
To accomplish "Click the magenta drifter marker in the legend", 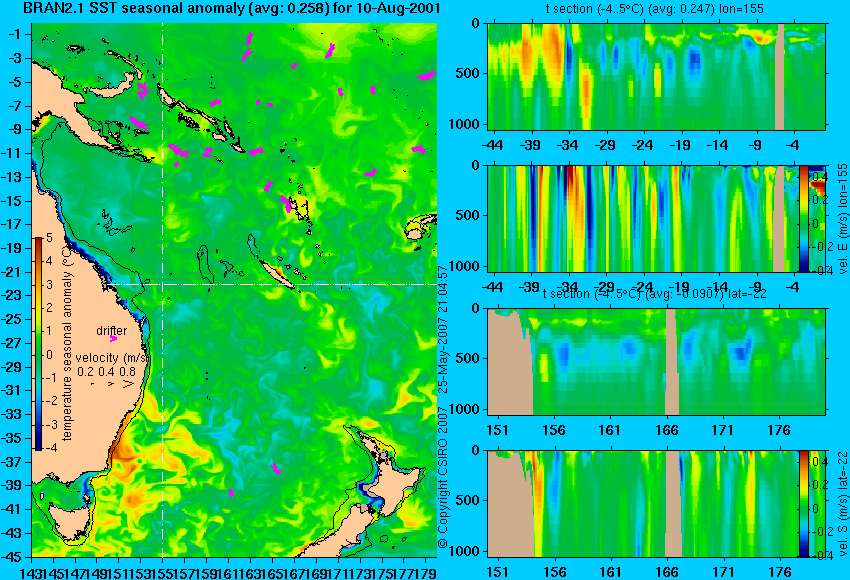I will click(x=113, y=339).
